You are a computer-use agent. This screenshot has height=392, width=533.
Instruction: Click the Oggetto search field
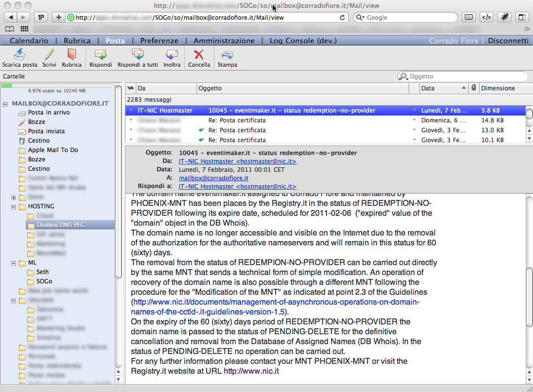pyautogui.click(x=464, y=77)
